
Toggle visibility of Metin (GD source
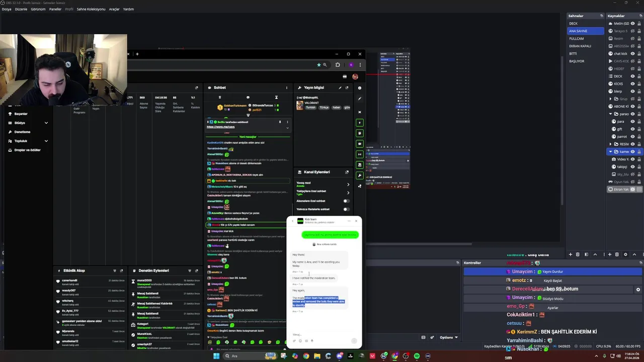(633, 24)
